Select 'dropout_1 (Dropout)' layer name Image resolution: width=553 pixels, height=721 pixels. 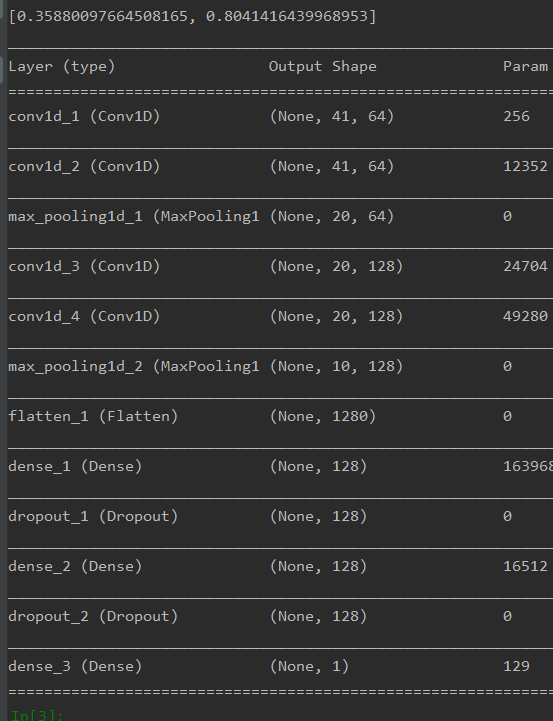point(93,516)
